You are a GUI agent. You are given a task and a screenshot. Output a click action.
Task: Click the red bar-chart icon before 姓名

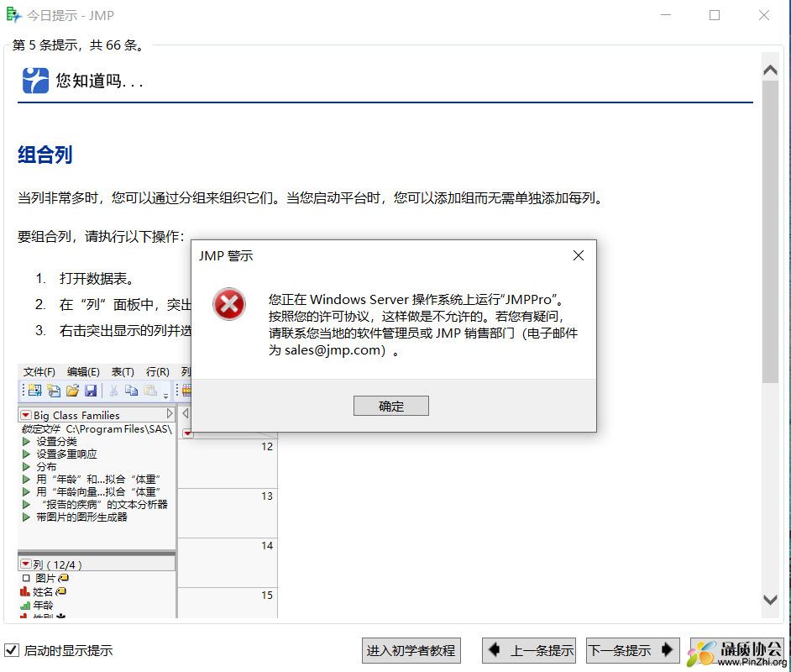[25, 591]
